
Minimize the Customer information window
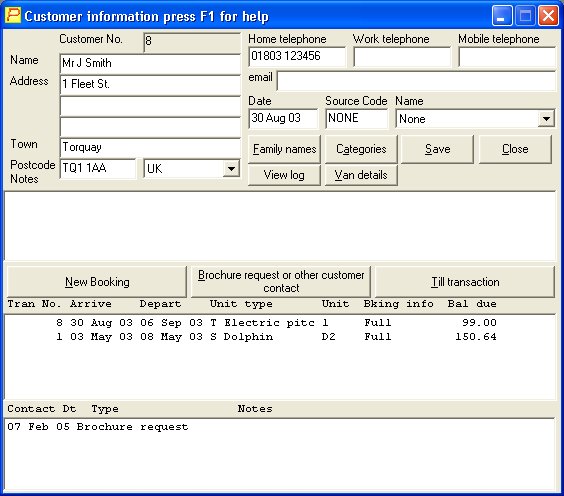coord(502,16)
